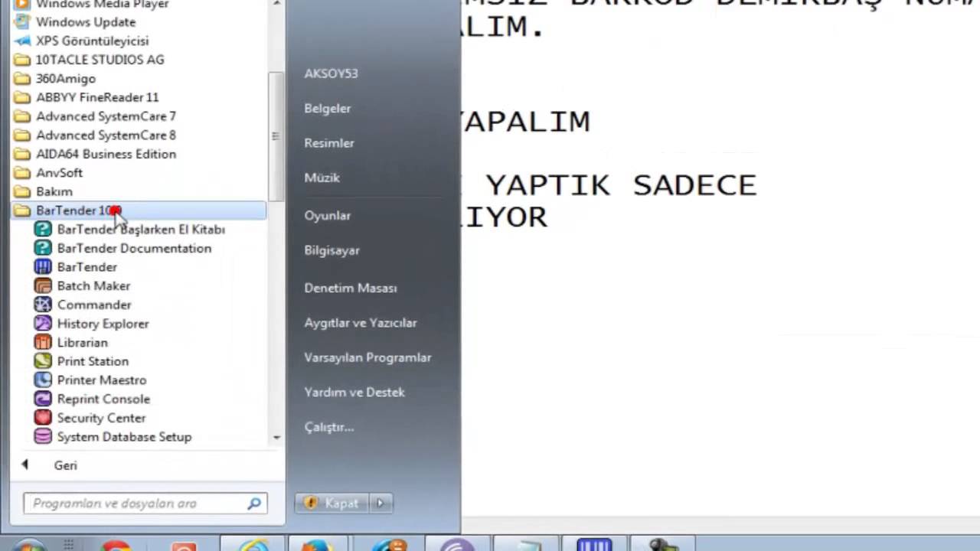The width and height of the screenshot is (980, 551).
Task: Collapse the BarTender 10 folder
Action: click(139, 210)
